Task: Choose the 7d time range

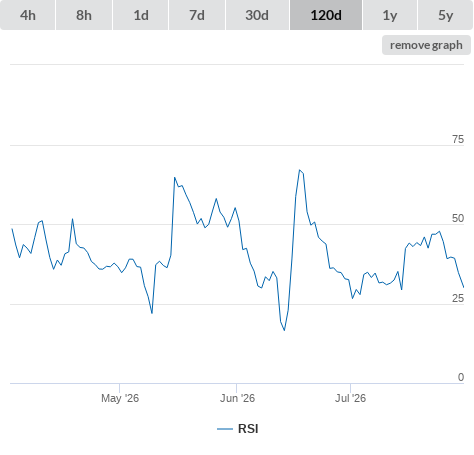Action: (x=197, y=15)
